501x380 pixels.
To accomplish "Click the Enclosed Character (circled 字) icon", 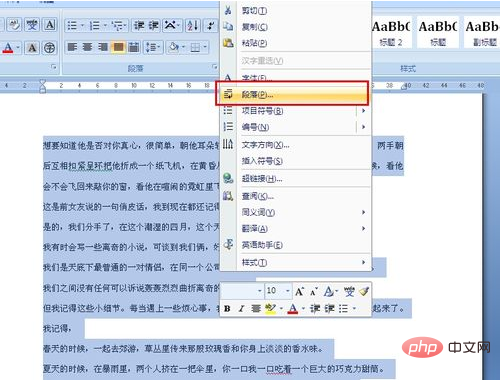I will [x=50, y=48].
